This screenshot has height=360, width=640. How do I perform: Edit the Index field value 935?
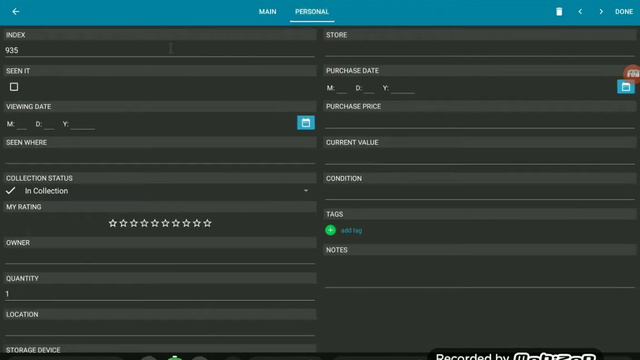click(x=159, y=50)
